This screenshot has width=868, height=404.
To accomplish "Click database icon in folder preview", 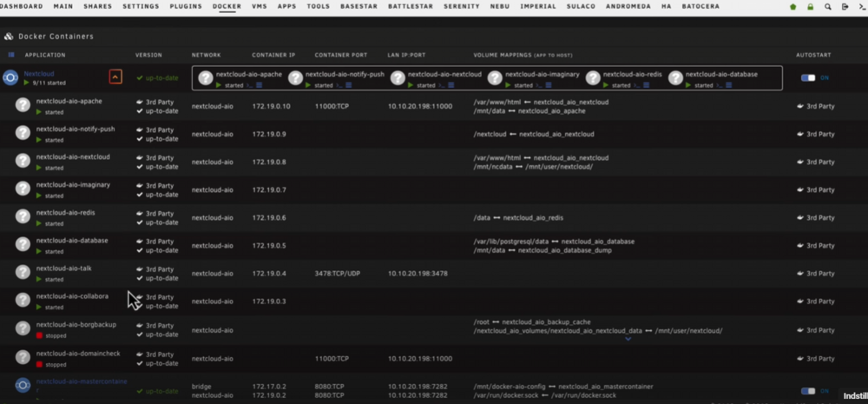I will (675, 78).
